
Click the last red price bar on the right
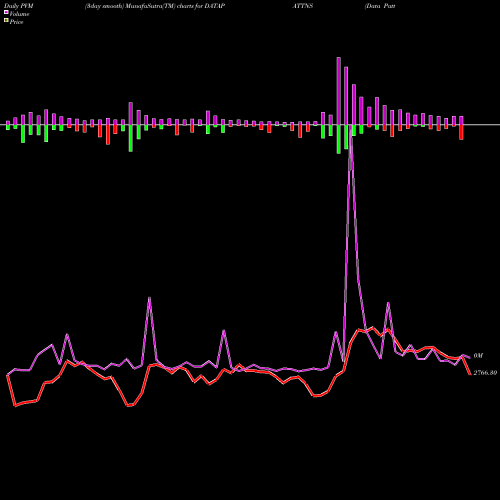click(x=461, y=132)
